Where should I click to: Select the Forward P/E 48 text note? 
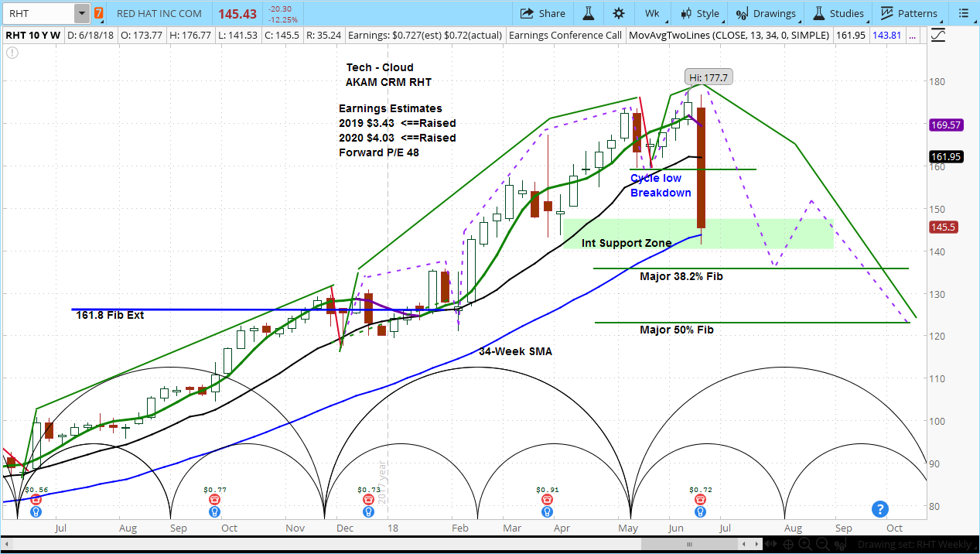pyautogui.click(x=380, y=152)
